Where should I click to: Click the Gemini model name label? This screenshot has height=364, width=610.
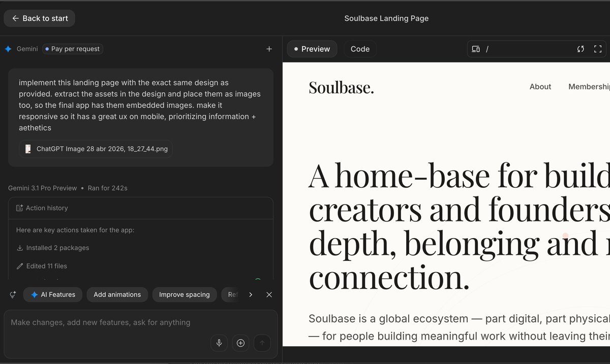tap(27, 49)
